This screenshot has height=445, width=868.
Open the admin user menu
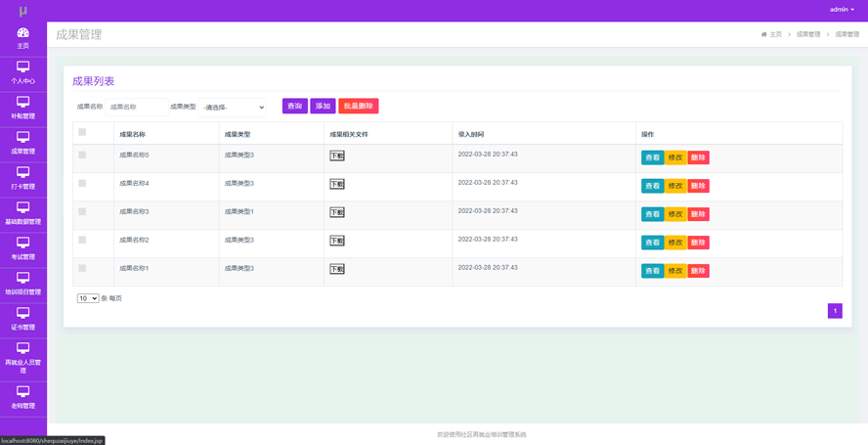tap(841, 10)
